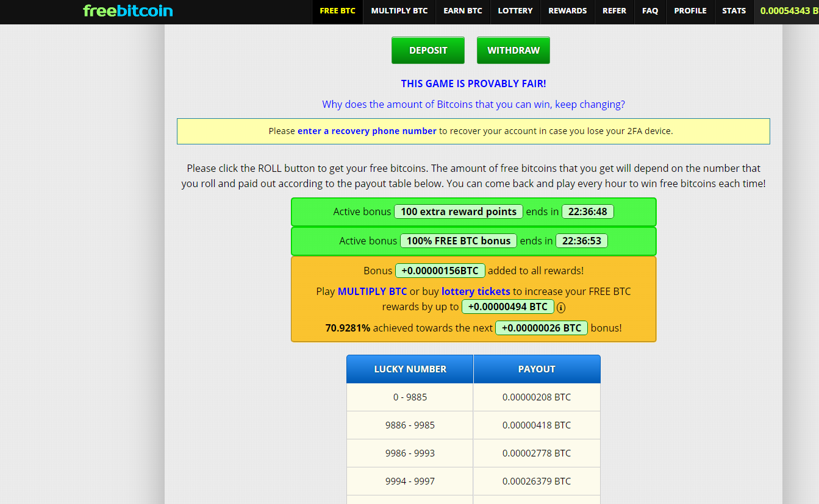The height and width of the screenshot is (504, 819).
Task: Open the FREE BTC tab
Action: (x=337, y=11)
